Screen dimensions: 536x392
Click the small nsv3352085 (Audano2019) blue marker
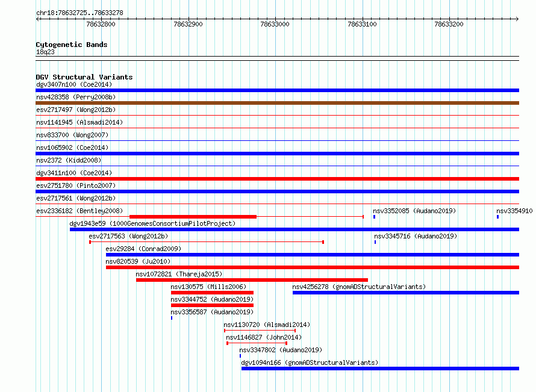[375, 217]
